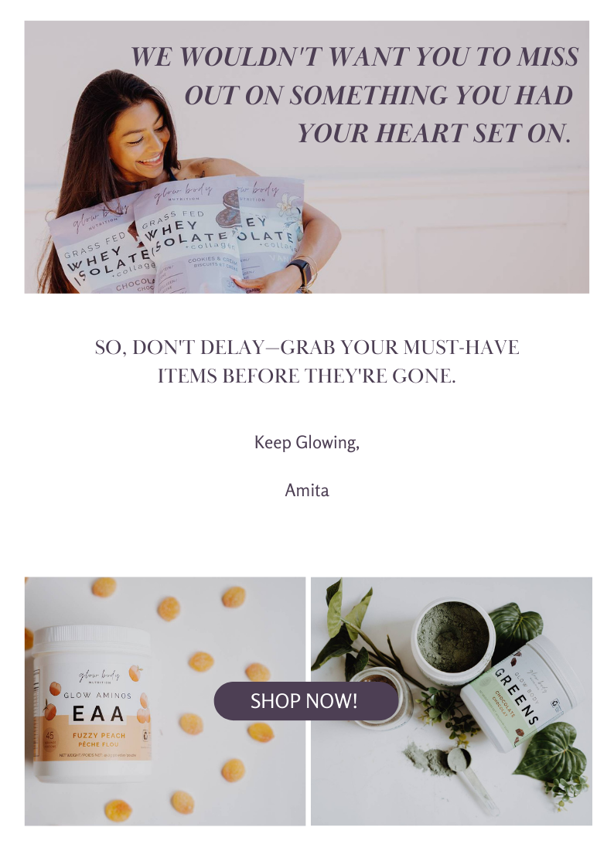Viewport: 614px width, 868px height.
Task: Open the hero banner image with woman
Action: point(307,157)
